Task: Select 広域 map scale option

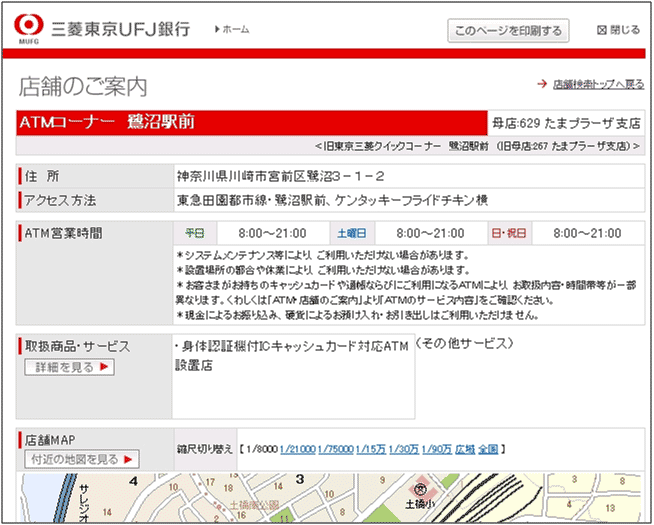Action: pos(464,449)
